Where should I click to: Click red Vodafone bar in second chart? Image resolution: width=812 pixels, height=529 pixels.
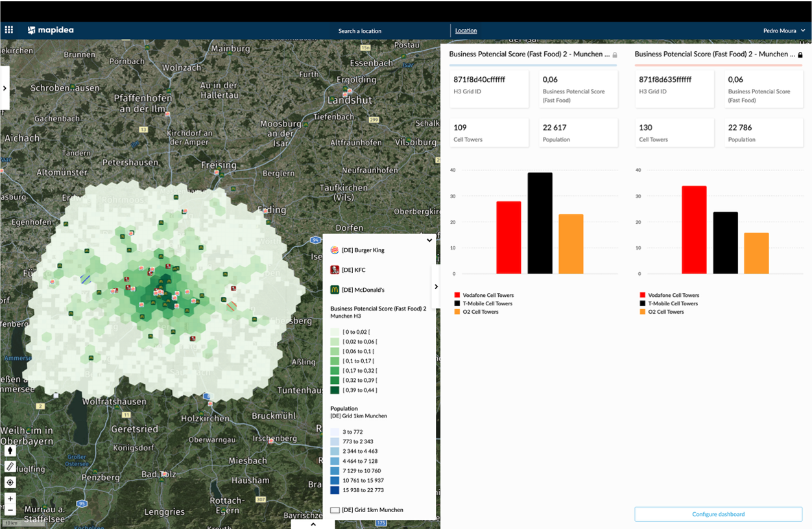pos(695,229)
